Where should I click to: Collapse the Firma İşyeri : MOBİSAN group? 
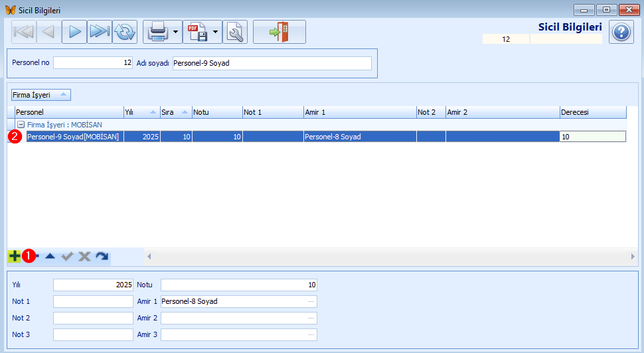[x=21, y=124]
